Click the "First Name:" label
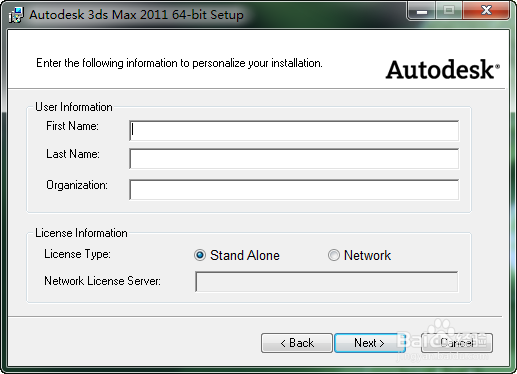This screenshot has height=374, width=517. pyautogui.click(x=72, y=126)
